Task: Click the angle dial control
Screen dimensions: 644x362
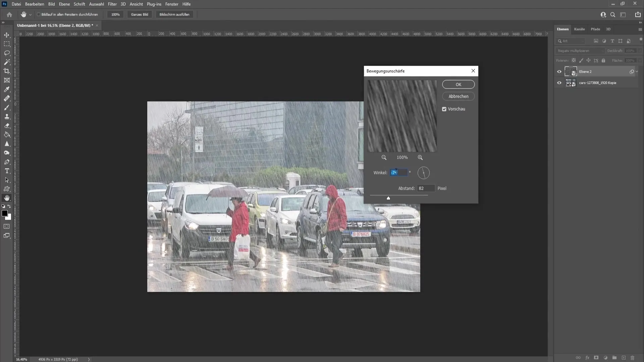Action: (x=423, y=173)
